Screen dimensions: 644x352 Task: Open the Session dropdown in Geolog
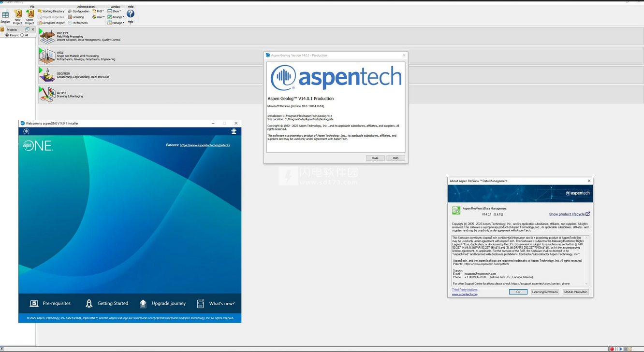pos(5,17)
